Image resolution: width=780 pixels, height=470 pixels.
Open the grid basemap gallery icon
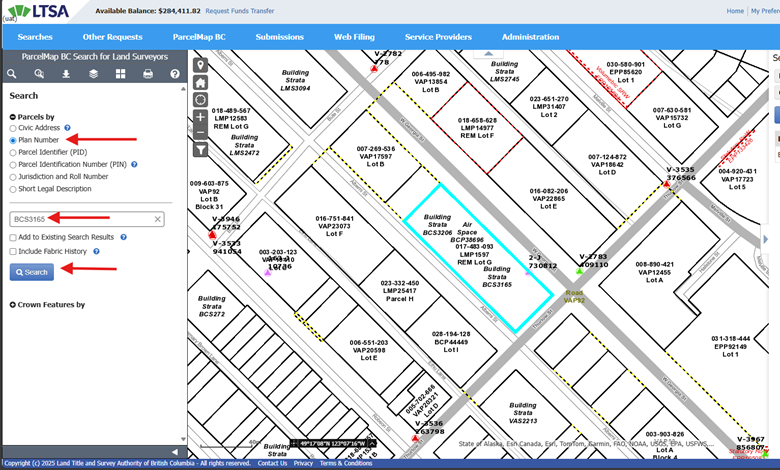click(121, 74)
